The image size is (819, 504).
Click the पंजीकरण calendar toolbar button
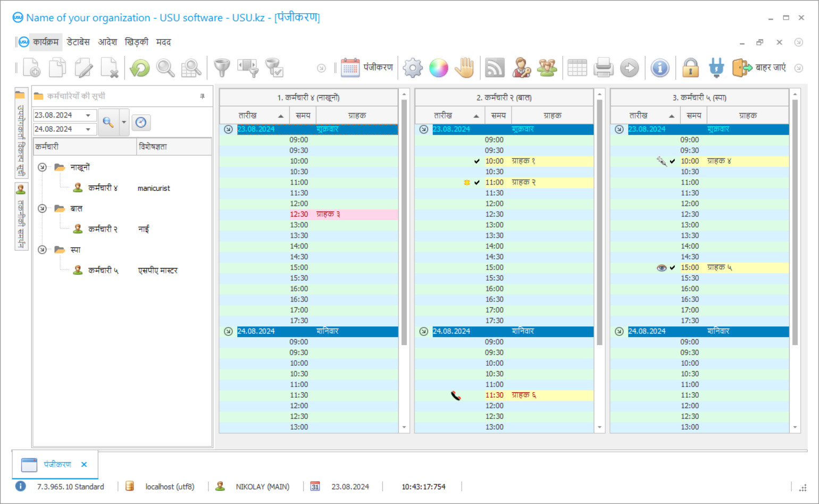pos(367,68)
